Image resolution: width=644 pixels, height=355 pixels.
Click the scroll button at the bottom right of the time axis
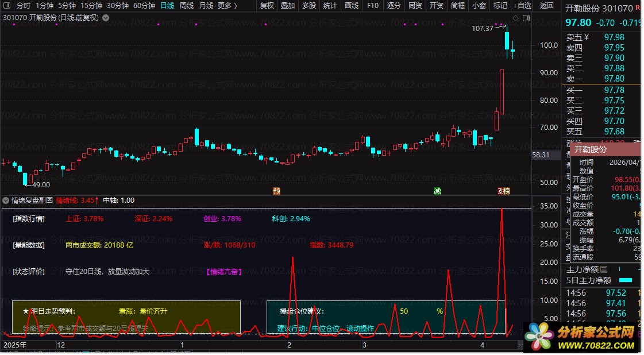(x=520, y=346)
